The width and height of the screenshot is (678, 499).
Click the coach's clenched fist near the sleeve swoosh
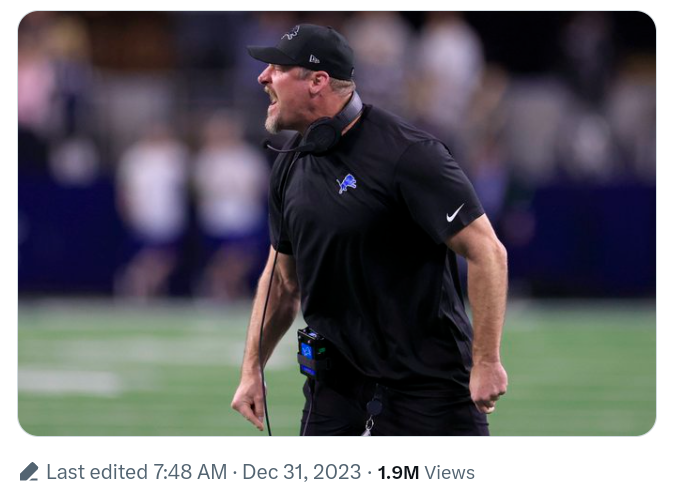(489, 384)
